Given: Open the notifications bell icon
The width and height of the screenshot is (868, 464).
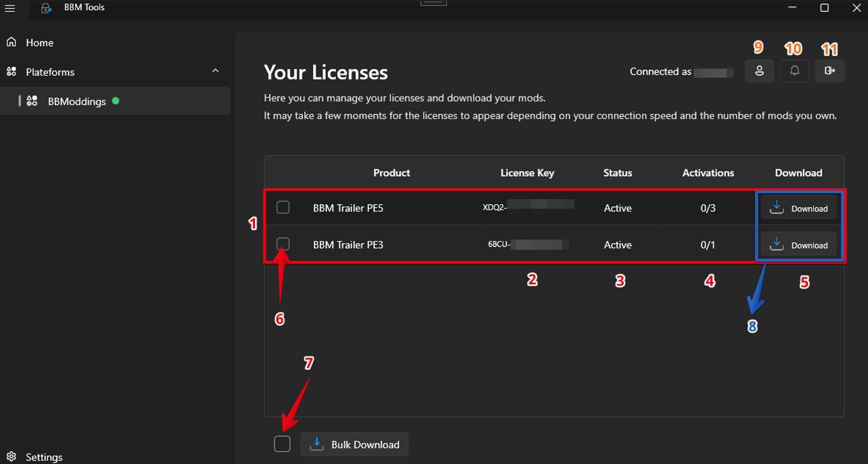Looking at the screenshot, I should pos(794,71).
